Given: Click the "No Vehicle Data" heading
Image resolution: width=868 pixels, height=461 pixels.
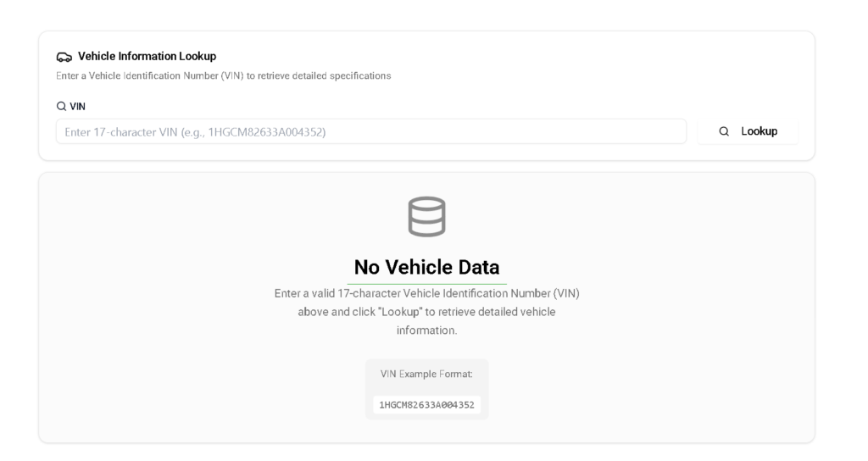Looking at the screenshot, I should tap(426, 267).
